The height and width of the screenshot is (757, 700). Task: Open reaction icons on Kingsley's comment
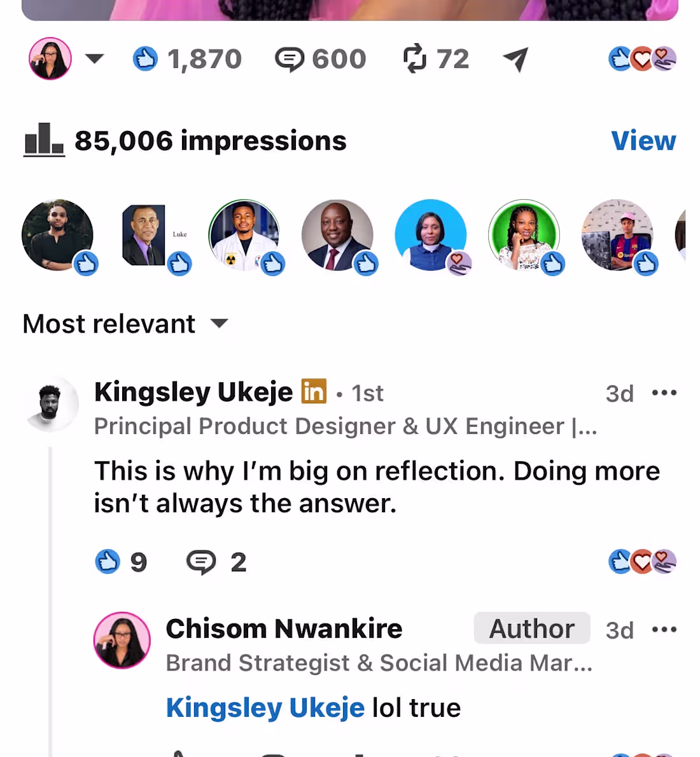pyautogui.click(x=642, y=562)
